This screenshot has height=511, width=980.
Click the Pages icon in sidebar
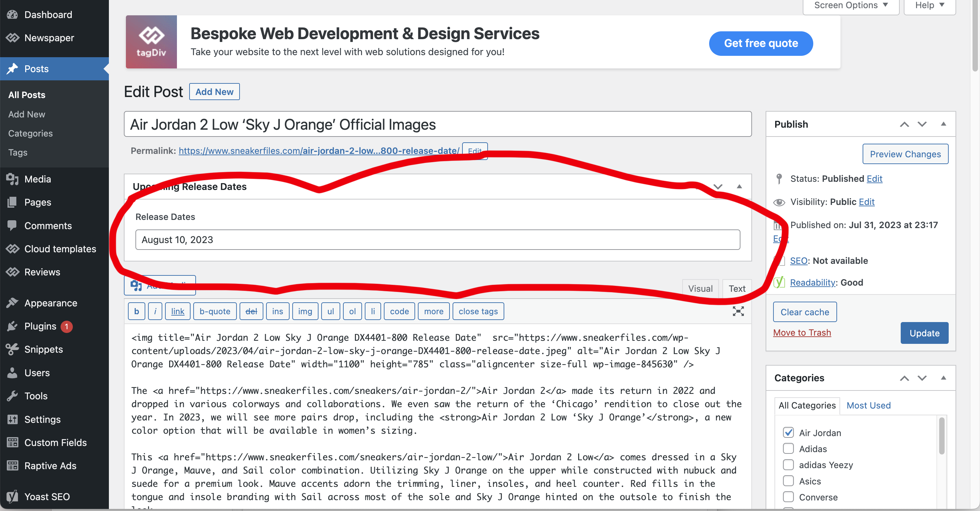13,202
